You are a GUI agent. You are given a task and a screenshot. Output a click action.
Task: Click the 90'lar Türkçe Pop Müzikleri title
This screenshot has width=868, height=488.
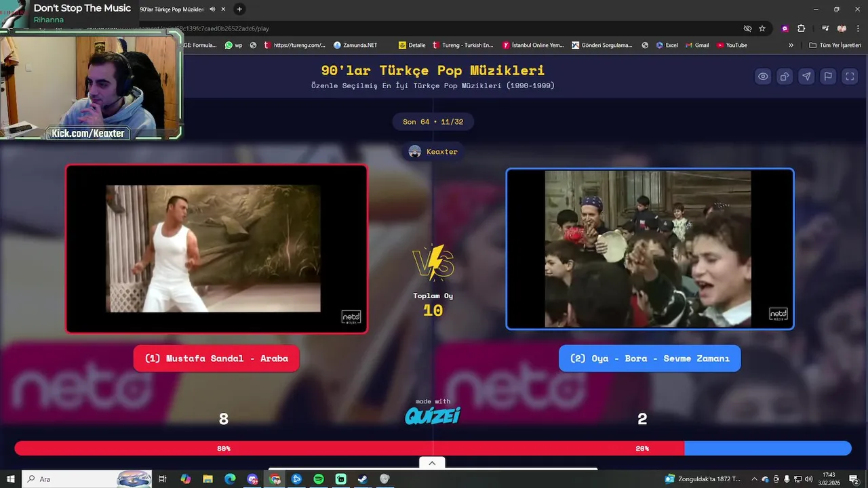[x=433, y=70]
